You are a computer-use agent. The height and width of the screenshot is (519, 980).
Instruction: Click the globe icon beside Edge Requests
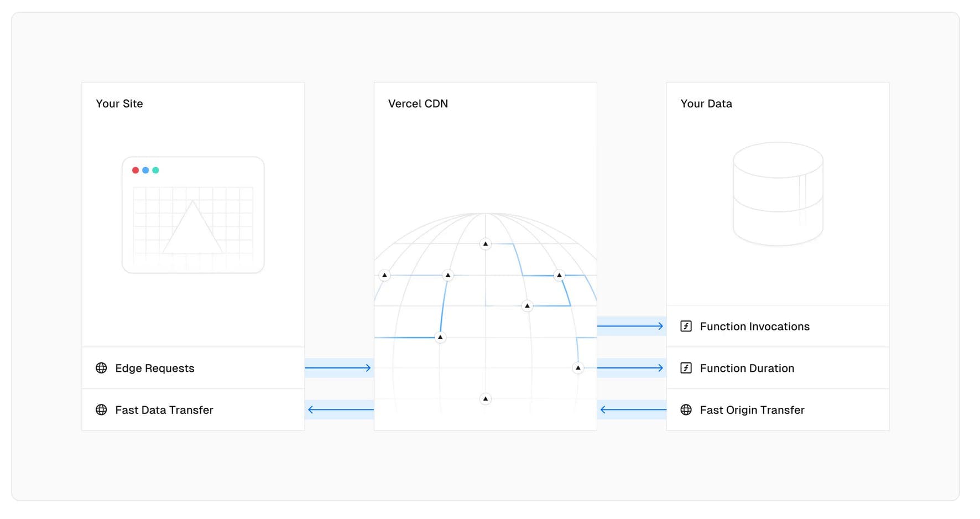coord(101,368)
